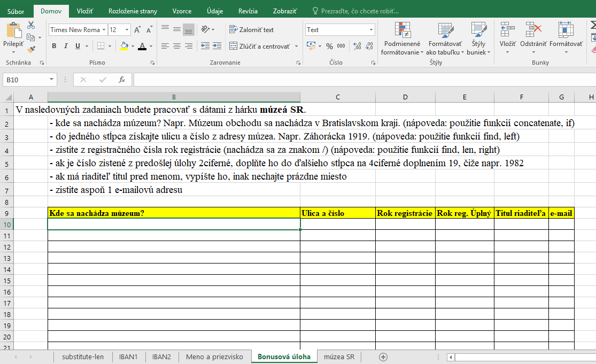Select the Format Painter brush icon

click(31, 49)
